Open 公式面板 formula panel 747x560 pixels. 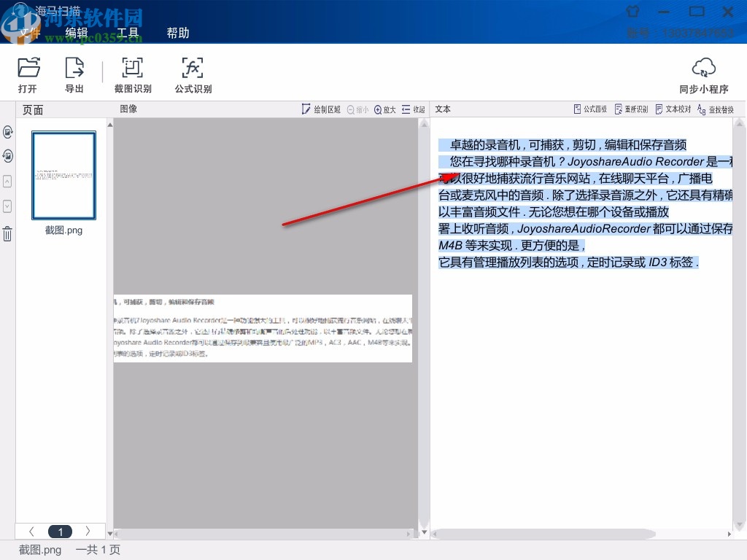589,109
